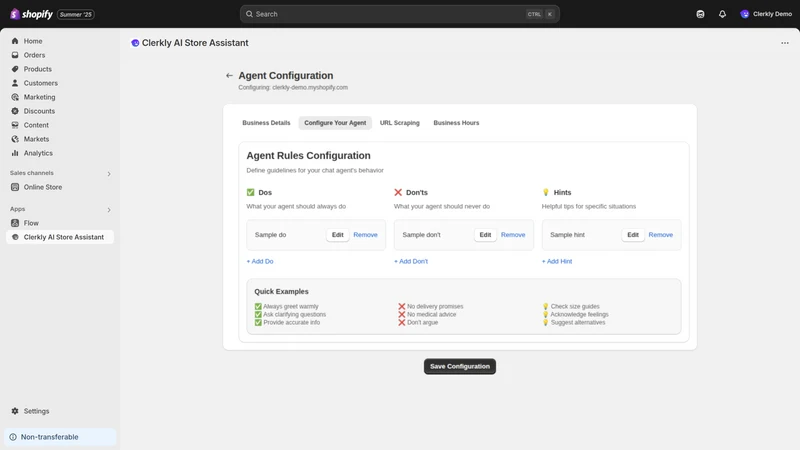Viewport: 800px width, 450px height.
Task: Click the Summer '25 badge
Action: click(76, 14)
